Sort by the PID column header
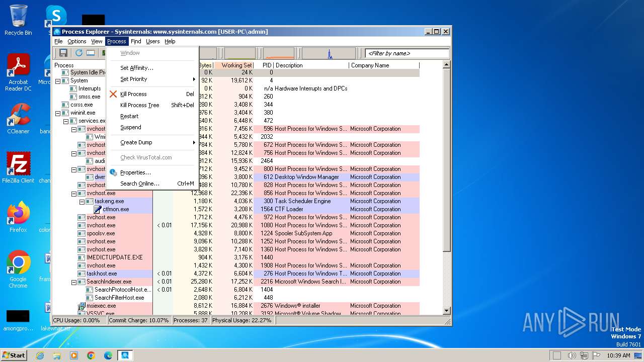The image size is (644, 362). (263, 65)
